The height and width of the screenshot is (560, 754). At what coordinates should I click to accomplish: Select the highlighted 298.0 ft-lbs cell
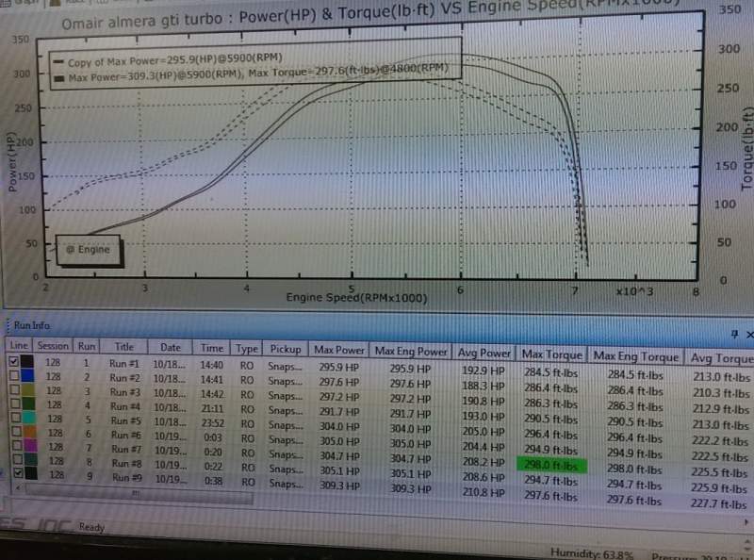click(x=550, y=465)
